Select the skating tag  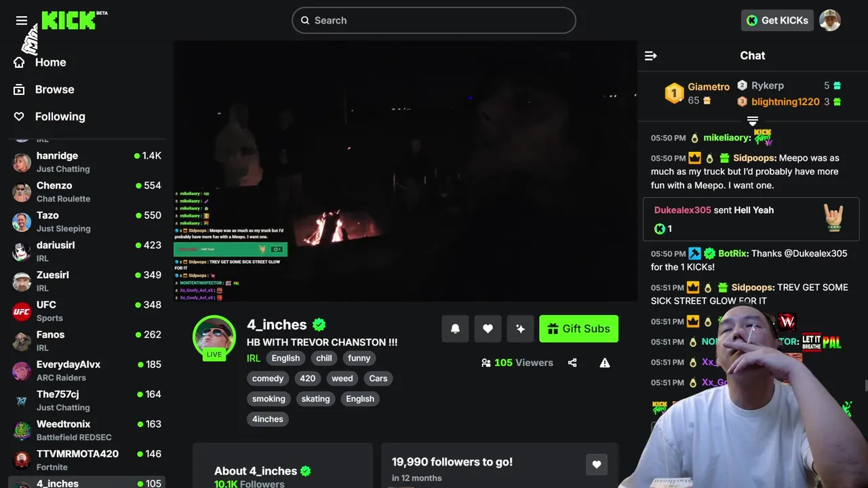315,399
